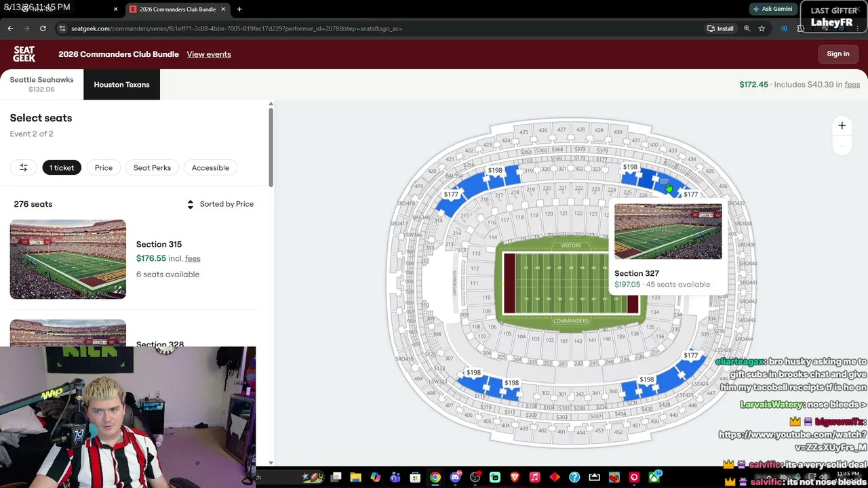Open Apple Music from the taskbar

pos(534,477)
